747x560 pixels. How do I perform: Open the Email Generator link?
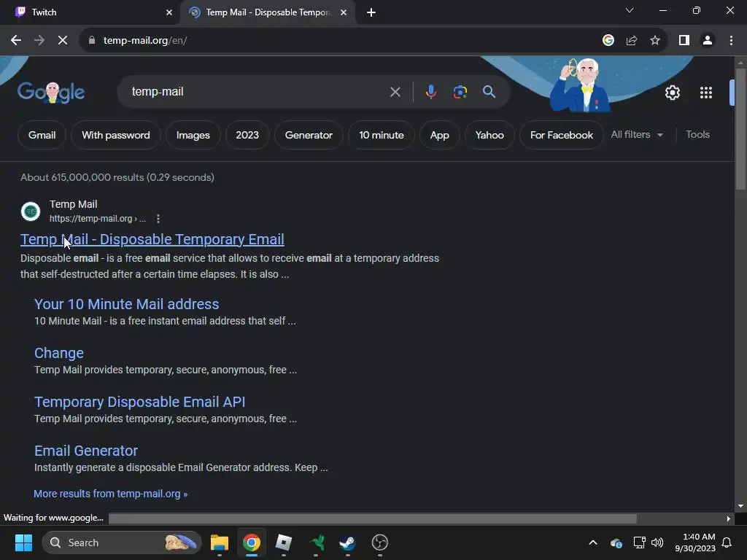(x=86, y=451)
